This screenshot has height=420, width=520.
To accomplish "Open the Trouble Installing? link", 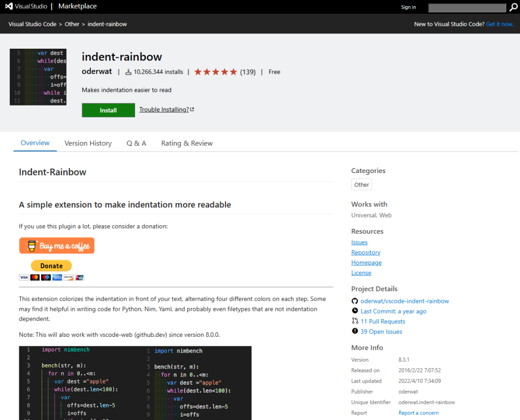I will 164,110.
